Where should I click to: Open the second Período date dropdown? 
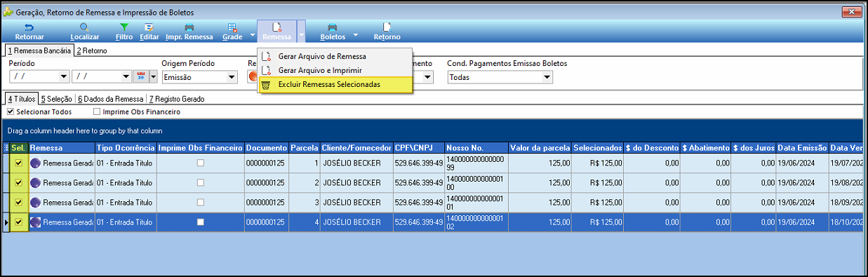[126, 77]
